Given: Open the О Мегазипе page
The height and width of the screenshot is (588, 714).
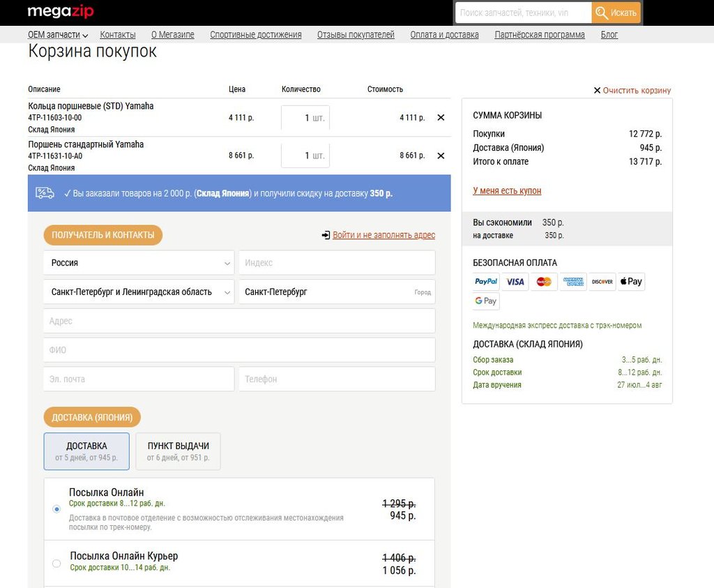Looking at the screenshot, I should point(173,35).
